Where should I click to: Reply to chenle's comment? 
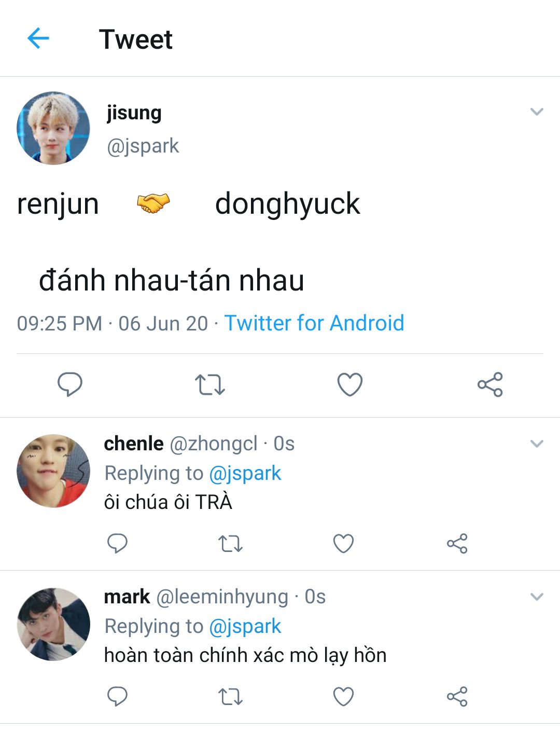(117, 544)
